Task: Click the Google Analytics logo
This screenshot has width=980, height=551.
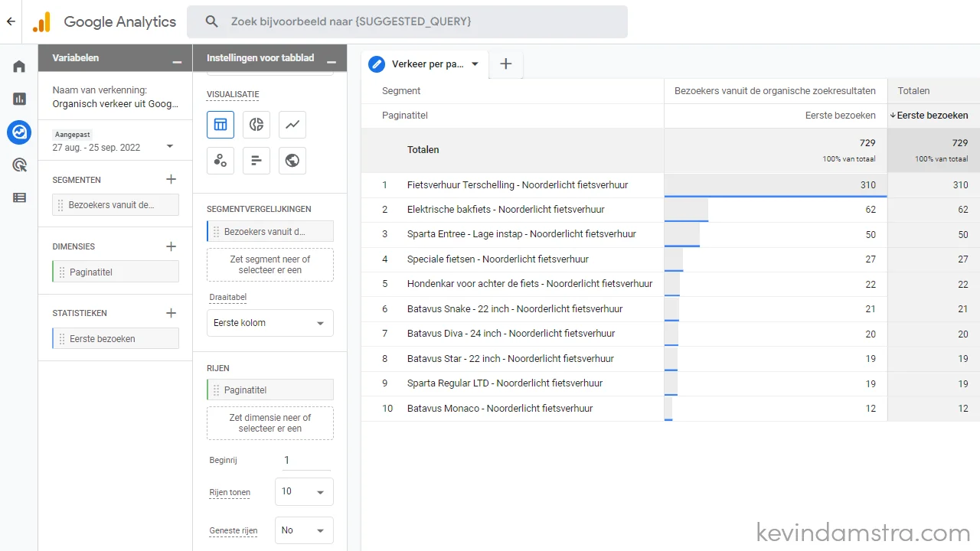Action: point(42,21)
